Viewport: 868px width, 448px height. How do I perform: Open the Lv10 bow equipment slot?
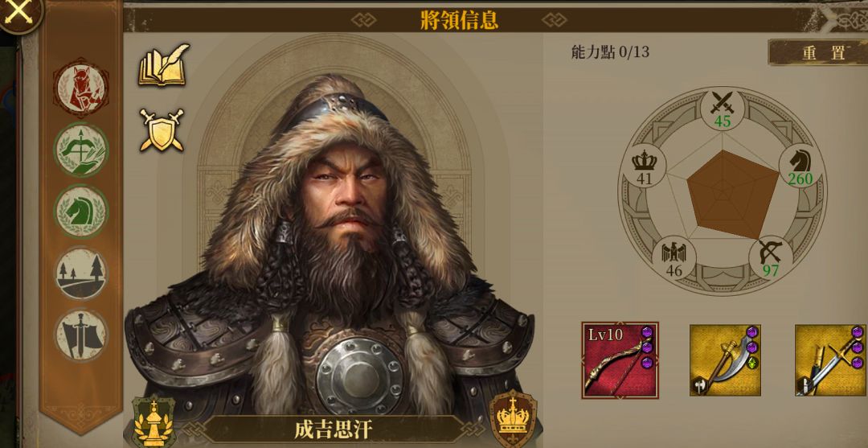tap(620, 360)
